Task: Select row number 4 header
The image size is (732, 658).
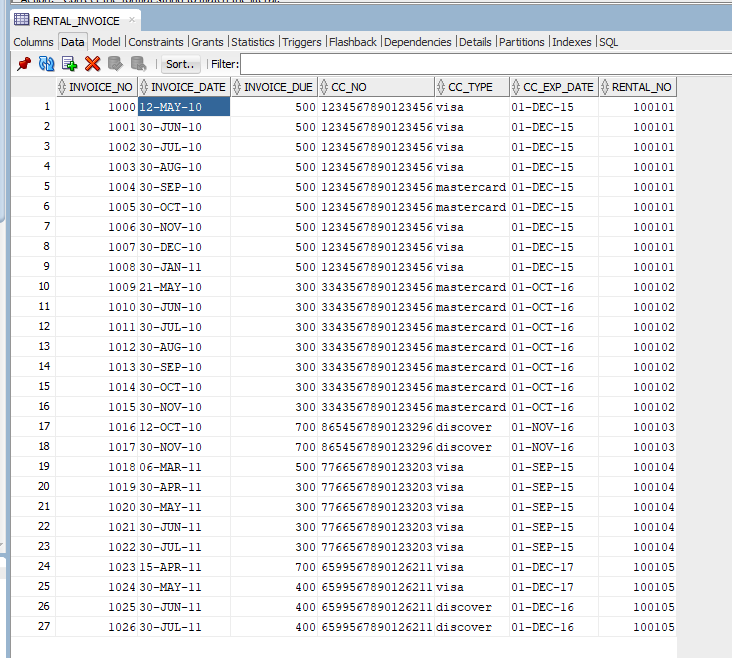Action: [x=33, y=167]
